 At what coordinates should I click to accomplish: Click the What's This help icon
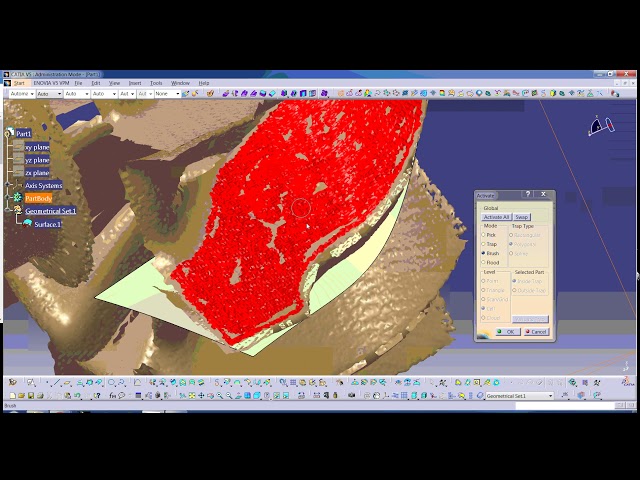[x=97, y=396]
